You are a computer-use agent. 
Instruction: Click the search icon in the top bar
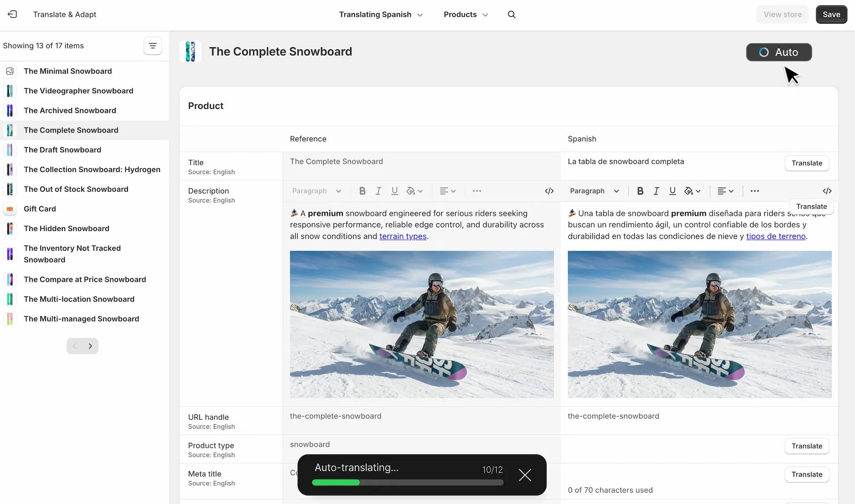[511, 14]
